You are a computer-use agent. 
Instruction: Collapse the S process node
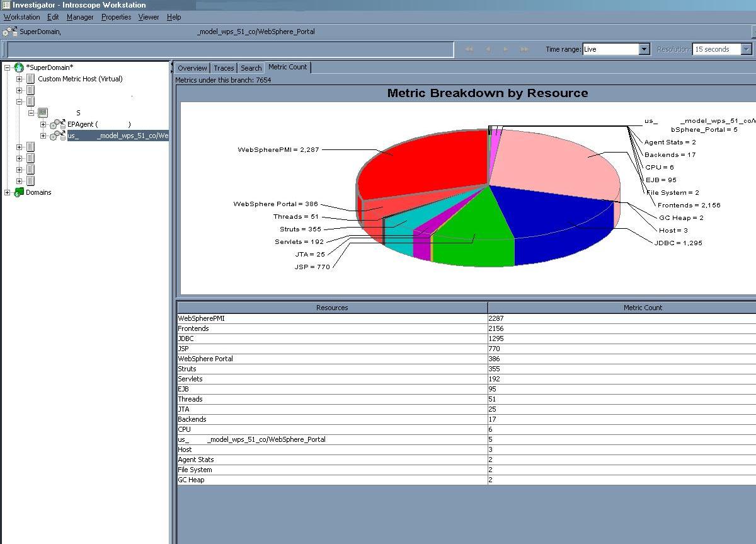[31, 113]
